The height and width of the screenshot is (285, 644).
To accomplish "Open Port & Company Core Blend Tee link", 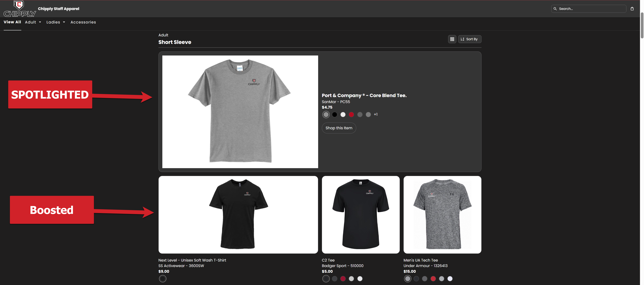I will pyautogui.click(x=364, y=96).
